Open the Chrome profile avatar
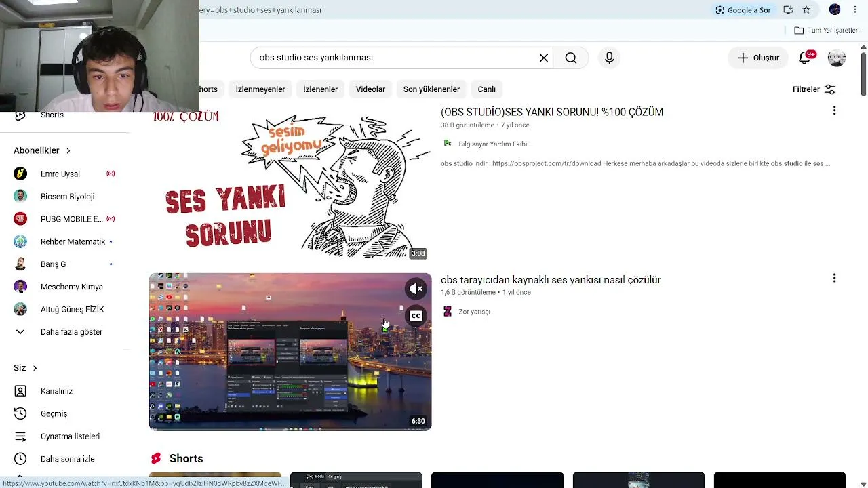Image resolution: width=868 pixels, height=488 pixels. (835, 9)
